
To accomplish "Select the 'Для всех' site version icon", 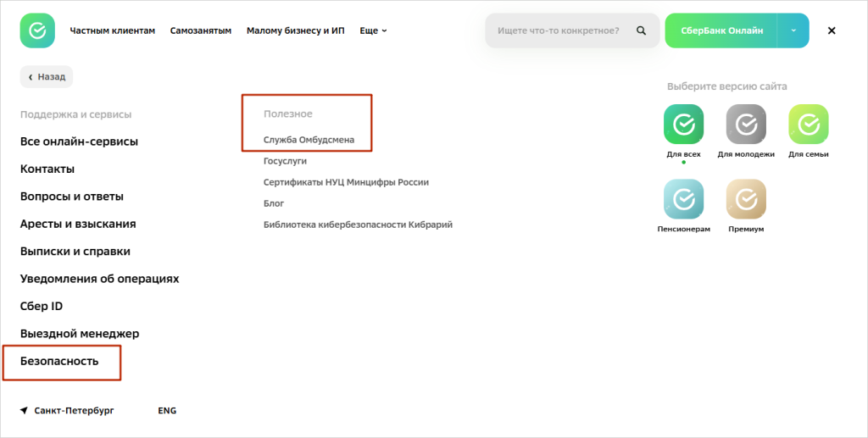I will coord(684,124).
